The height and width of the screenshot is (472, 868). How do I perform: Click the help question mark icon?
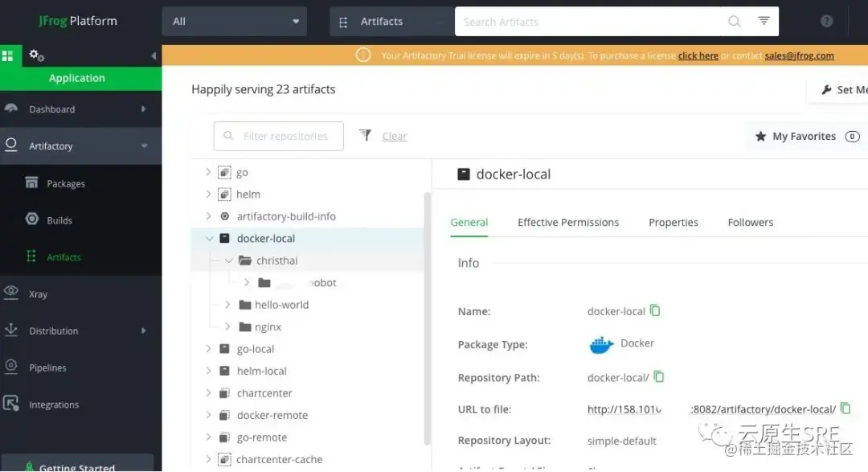tap(826, 22)
